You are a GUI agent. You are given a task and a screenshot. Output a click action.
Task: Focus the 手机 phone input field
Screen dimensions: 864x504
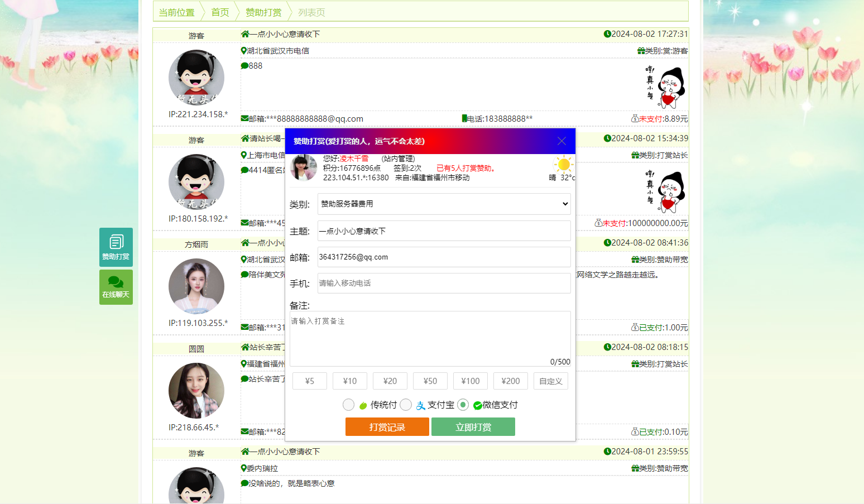pyautogui.click(x=444, y=283)
